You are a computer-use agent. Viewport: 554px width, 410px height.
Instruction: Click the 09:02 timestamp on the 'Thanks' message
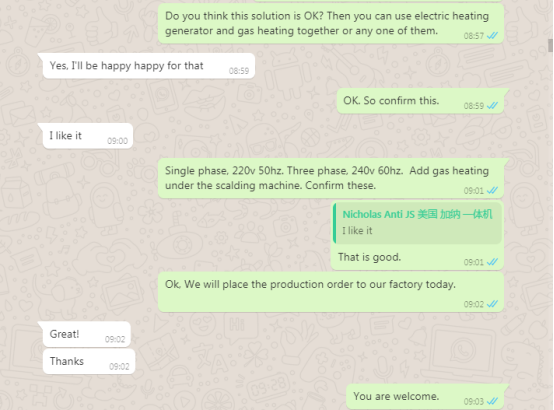[119, 367]
